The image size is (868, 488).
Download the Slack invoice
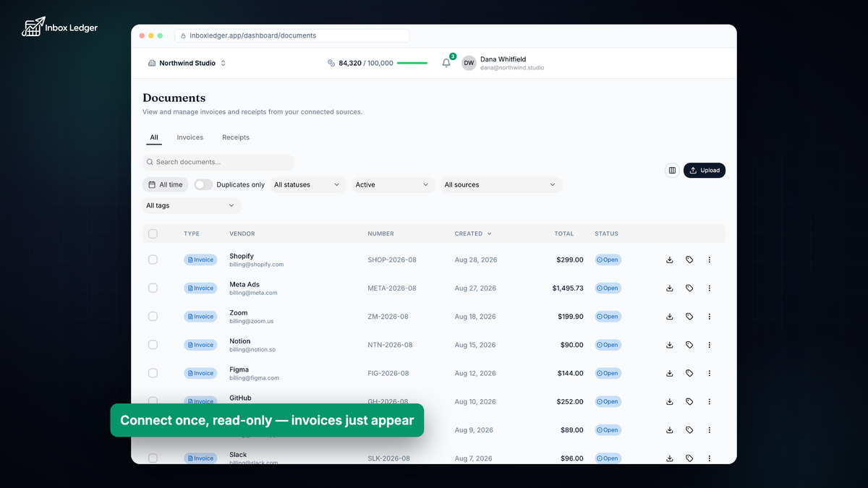click(x=670, y=458)
